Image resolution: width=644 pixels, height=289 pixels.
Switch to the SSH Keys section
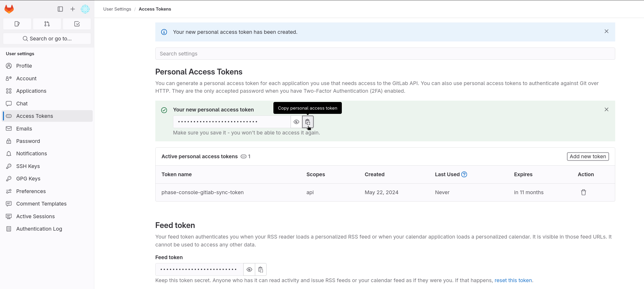coord(27,166)
